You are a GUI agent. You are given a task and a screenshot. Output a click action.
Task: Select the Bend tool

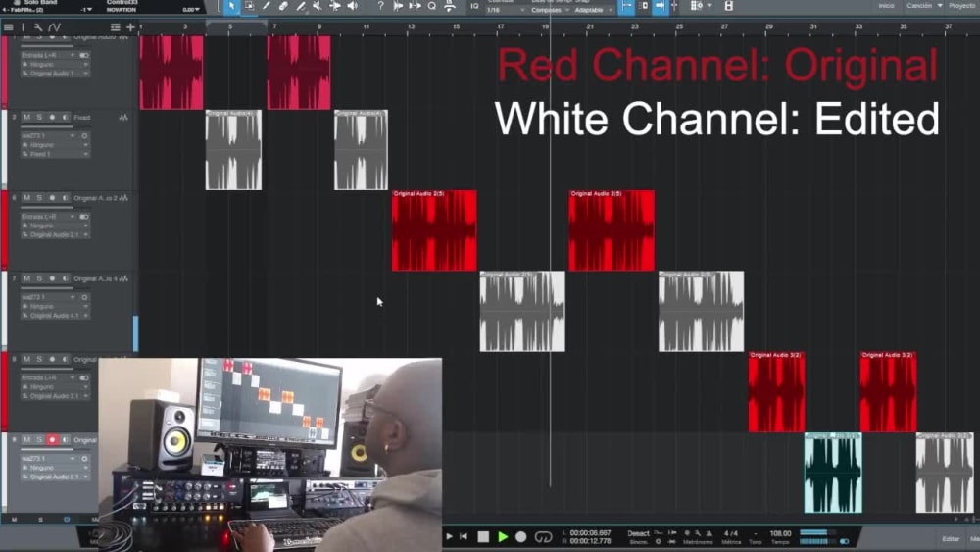(335, 6)
